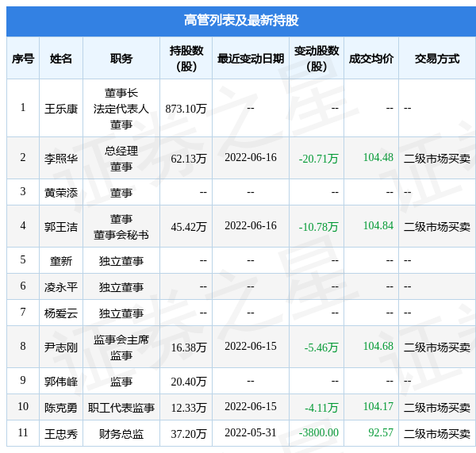
Task: Click change amount -3800.00
Action: tap(318, 432)
